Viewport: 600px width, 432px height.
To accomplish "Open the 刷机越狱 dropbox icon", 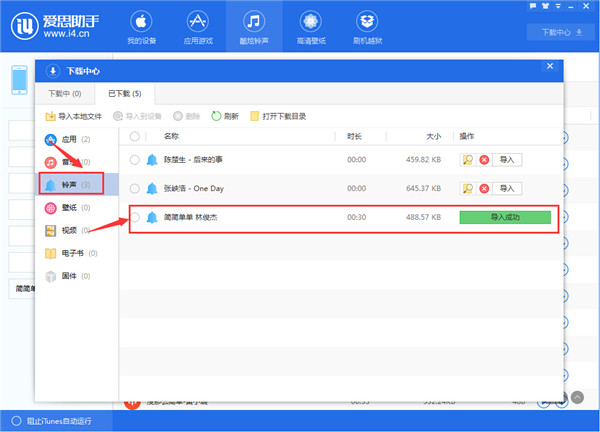I will coord(367,21).
